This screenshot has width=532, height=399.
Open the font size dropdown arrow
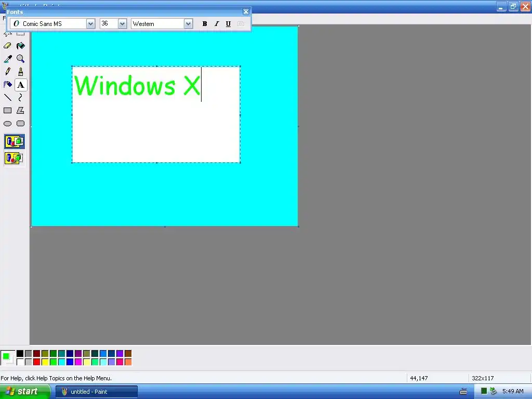[122, 24]
